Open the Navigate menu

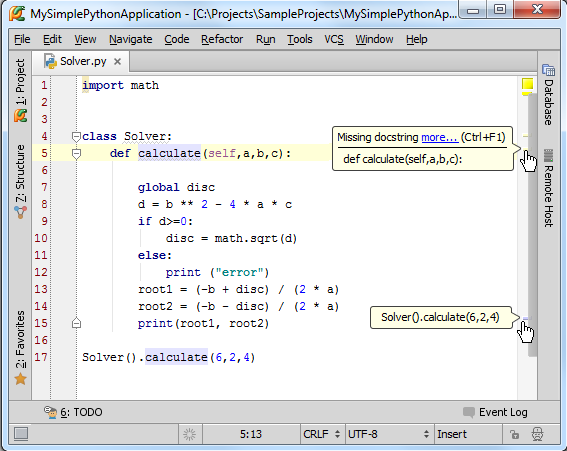(x=131, y=39)
